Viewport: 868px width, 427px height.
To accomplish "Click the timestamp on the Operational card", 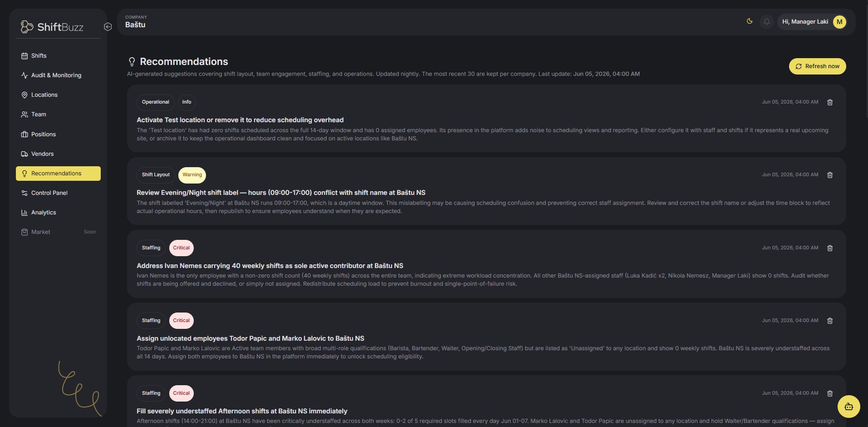I will click(x=790, y=102).
